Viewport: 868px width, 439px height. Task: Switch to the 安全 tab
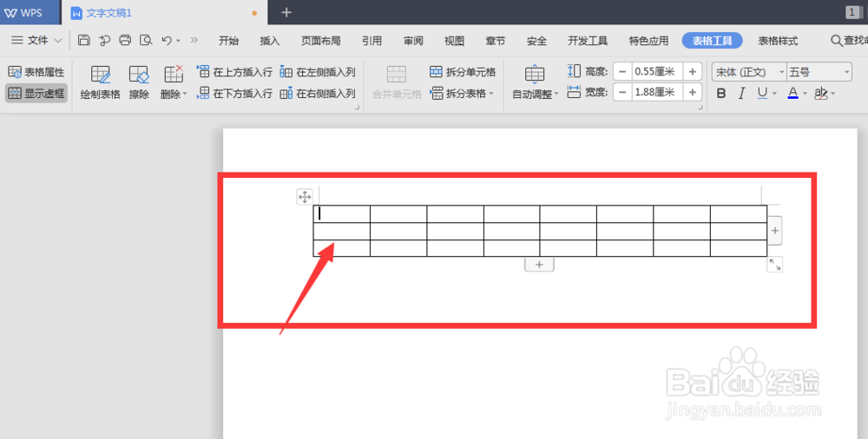(537, 41)
